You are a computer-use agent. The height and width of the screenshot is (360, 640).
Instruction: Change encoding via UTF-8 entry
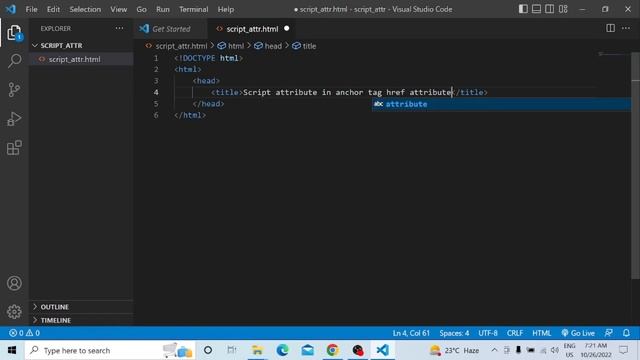[488, 333]
